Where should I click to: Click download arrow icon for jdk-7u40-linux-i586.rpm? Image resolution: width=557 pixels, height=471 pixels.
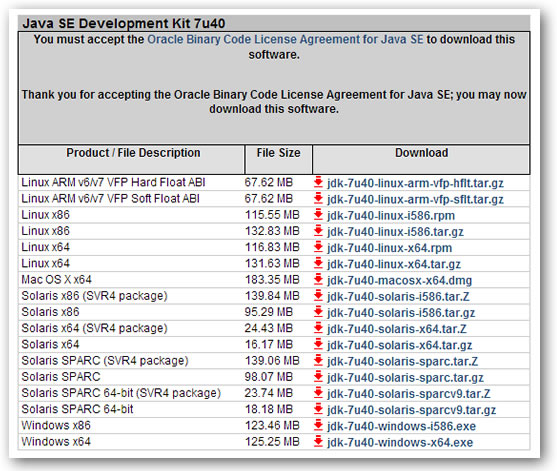click(x=318, y=215)
